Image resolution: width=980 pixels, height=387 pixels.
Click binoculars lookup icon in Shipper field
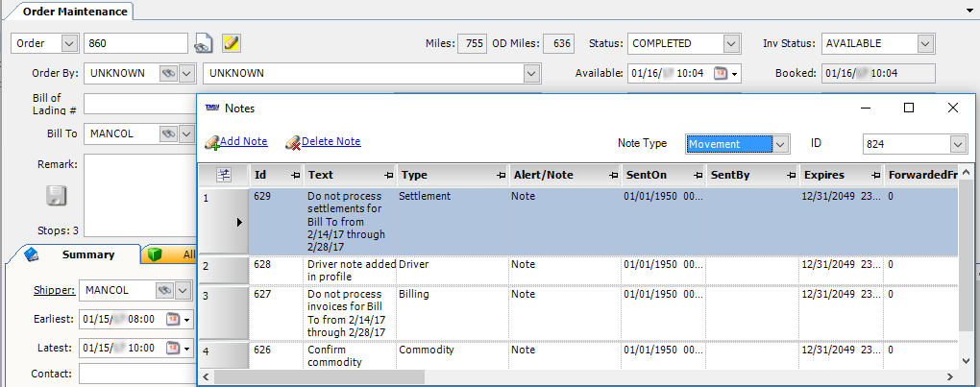[164, 290]
